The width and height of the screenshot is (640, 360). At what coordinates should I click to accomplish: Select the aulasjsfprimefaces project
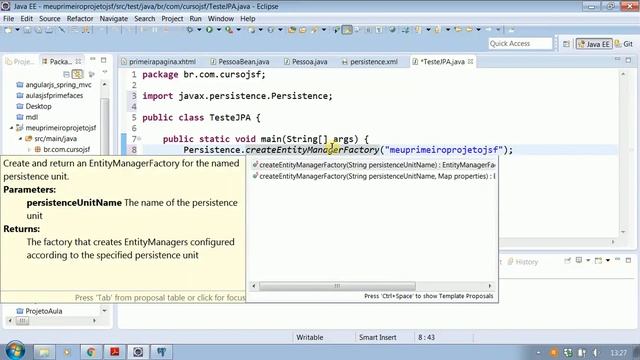coord(50,95)
